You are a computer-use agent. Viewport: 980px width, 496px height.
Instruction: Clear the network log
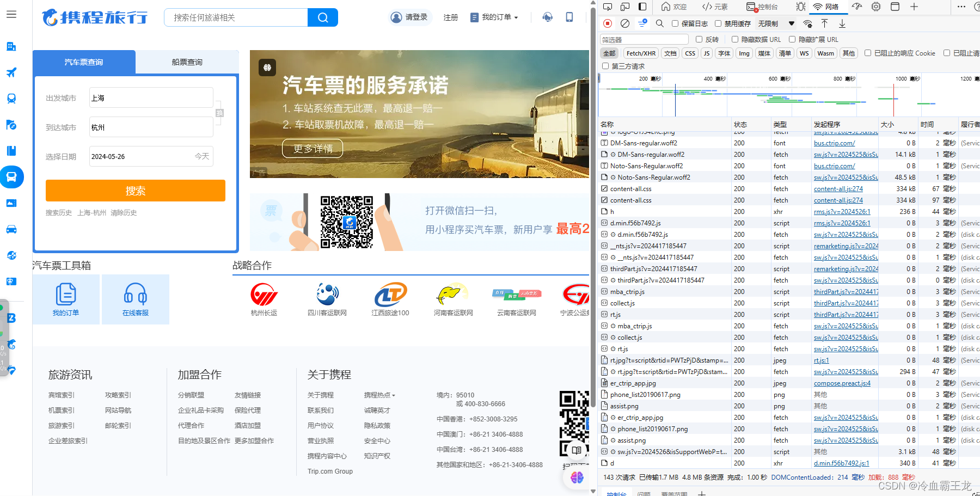tap(625, 23)
